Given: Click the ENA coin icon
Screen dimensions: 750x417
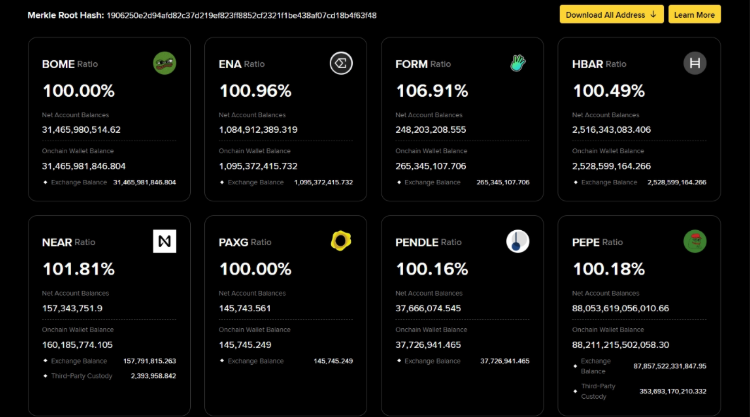Looking at the screenshot, I should click(x=341, y=64).
